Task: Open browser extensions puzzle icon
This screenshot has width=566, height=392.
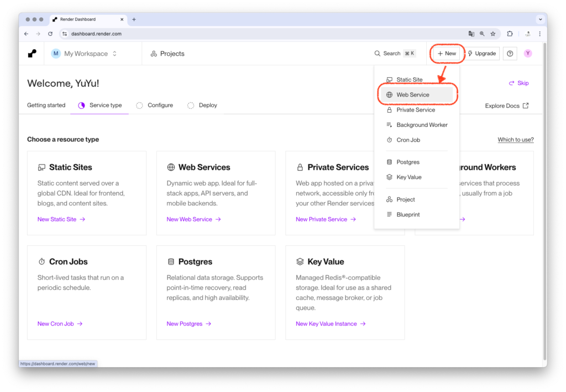Action: click(510, 34)
